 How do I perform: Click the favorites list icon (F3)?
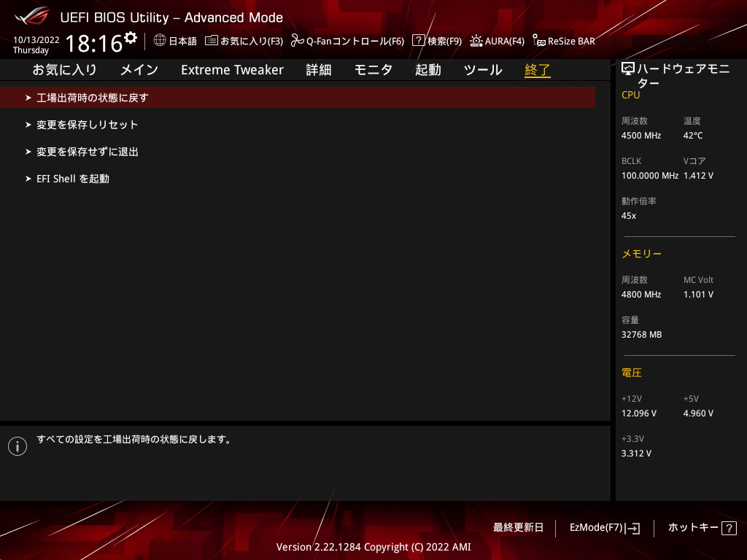coord(211,41)
